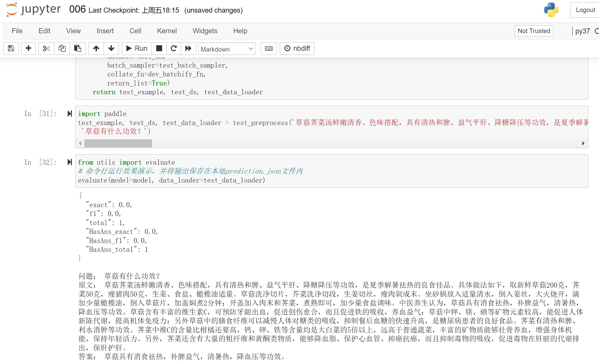Run cell 31 with its side run icon

[x=70, y=113]
